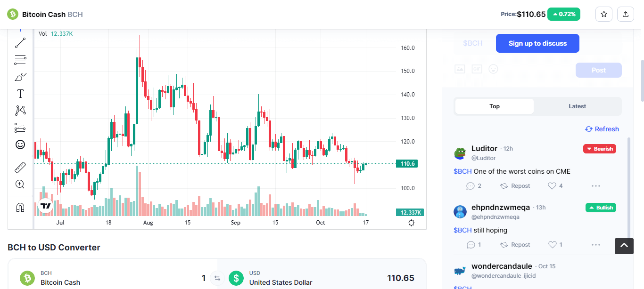Click the 110.6 current price axis label
The width and height of the screenshot is (644, 289).
(x=407, y=164)
